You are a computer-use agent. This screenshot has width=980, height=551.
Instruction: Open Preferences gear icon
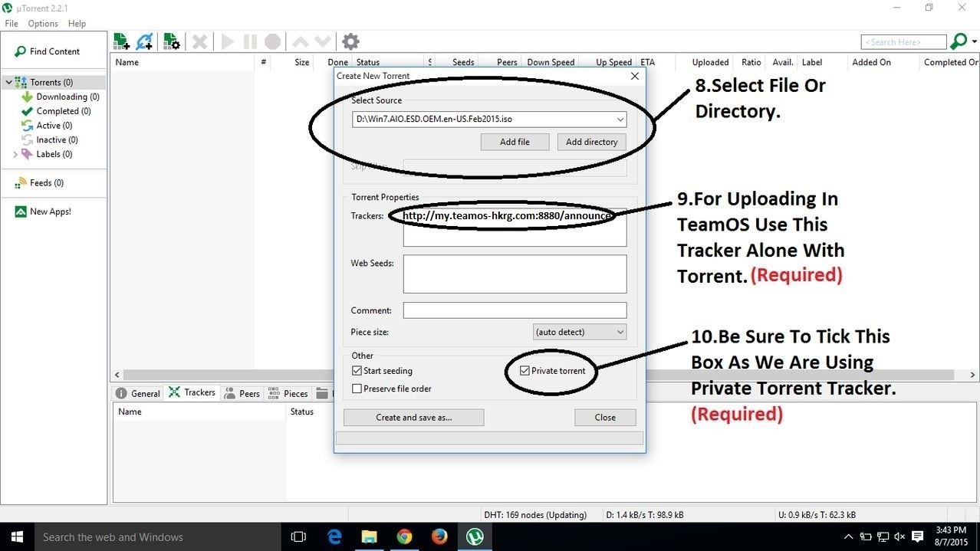tap(350, 41)
